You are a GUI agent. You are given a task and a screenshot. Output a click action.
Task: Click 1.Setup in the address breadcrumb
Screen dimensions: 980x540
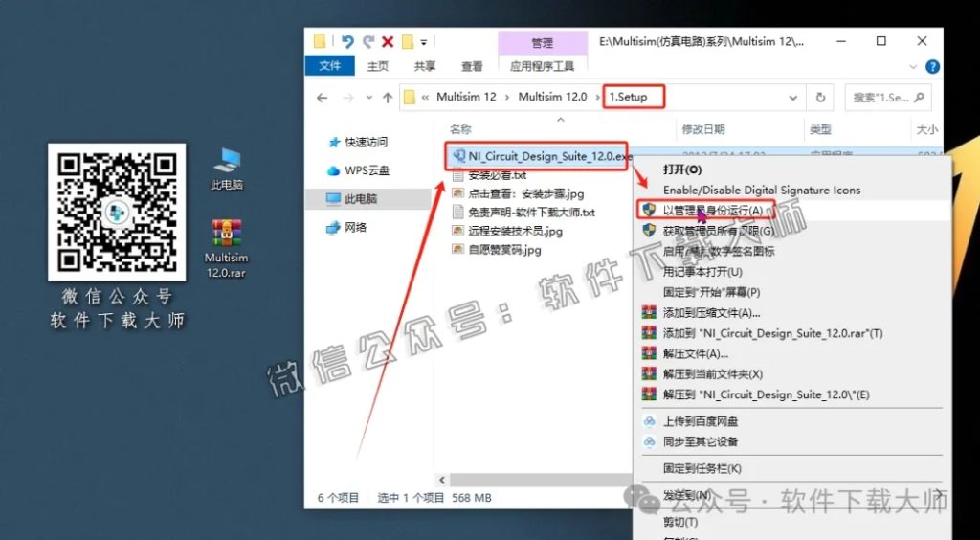[x=629, y=97]
